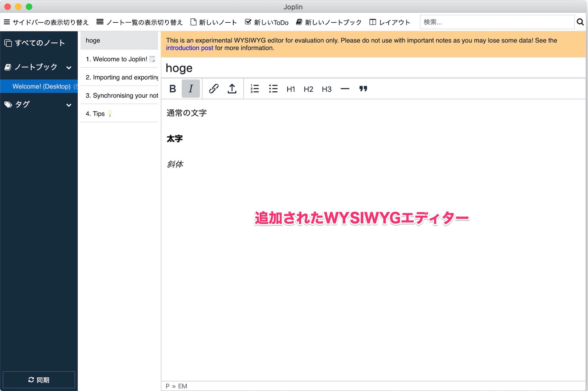Click inside the 検索 search field
This screenshot has width=588, height=391.
click(496, 22)
